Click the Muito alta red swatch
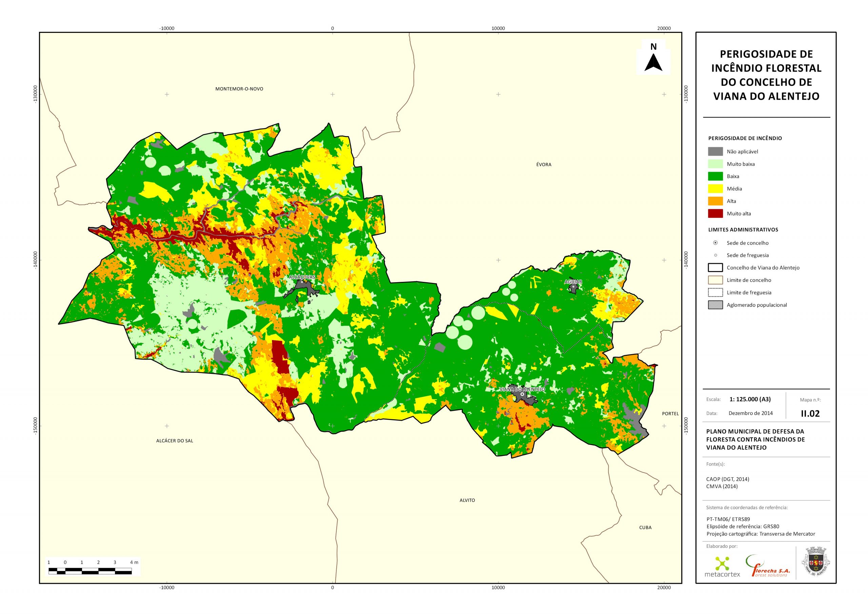Viewport: 868px width, 614px height. [715, 213]
